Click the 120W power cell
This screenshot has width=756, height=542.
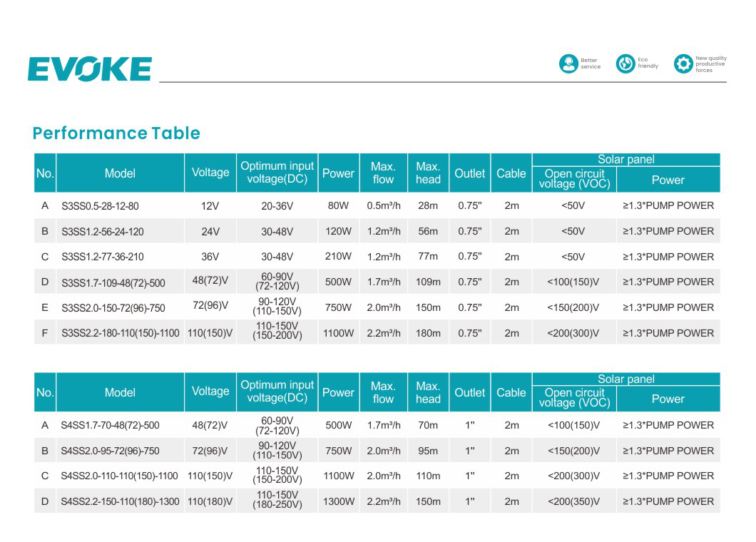coord(338,231)
